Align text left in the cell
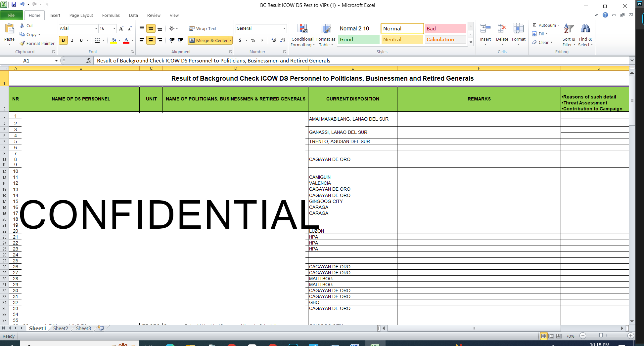Image resolution: width=644 pixels, height=346 pixels. click(x=142, y=40)
